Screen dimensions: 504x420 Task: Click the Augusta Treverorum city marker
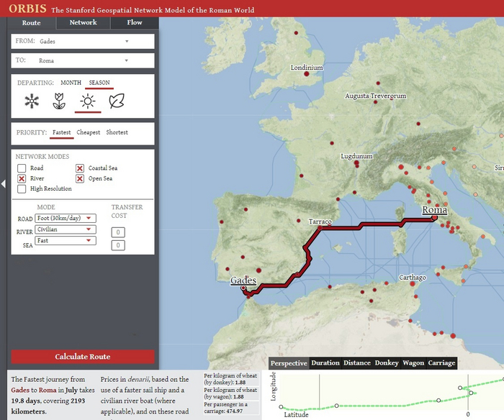375,102
